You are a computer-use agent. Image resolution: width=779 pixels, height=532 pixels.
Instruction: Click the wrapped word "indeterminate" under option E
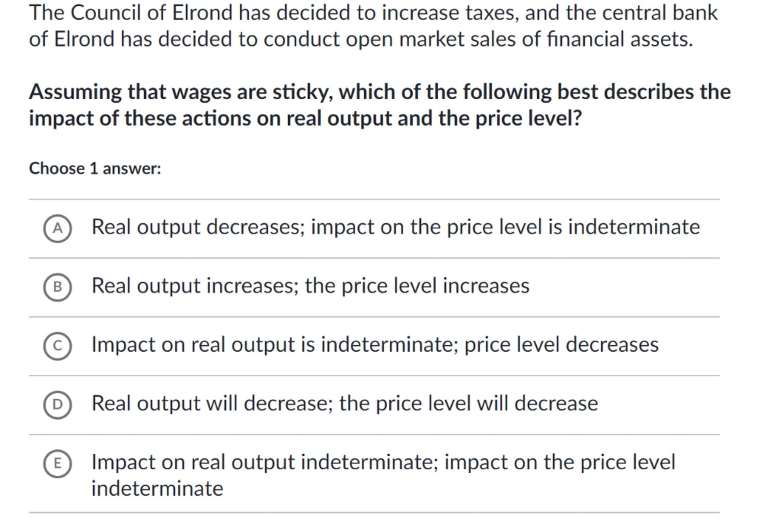click(x=157, y=488)
